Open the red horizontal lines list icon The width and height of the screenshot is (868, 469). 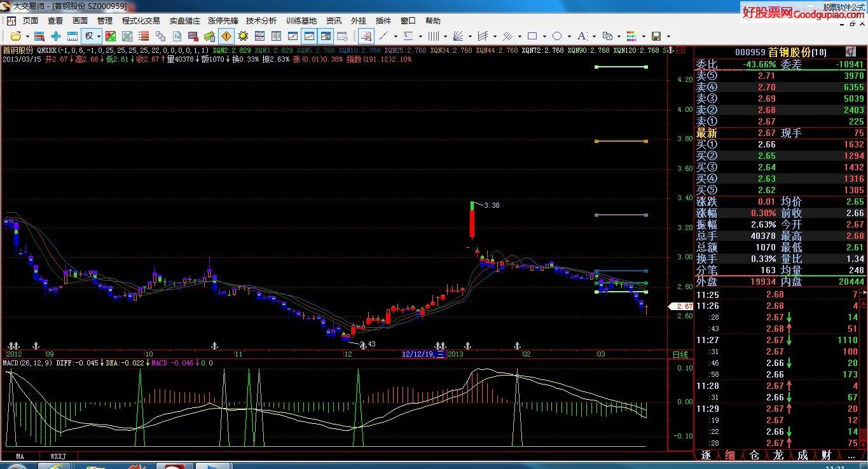144,36
